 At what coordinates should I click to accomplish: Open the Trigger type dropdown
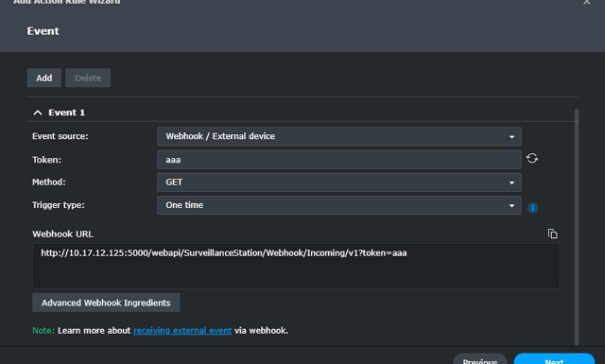coord(338,205)
